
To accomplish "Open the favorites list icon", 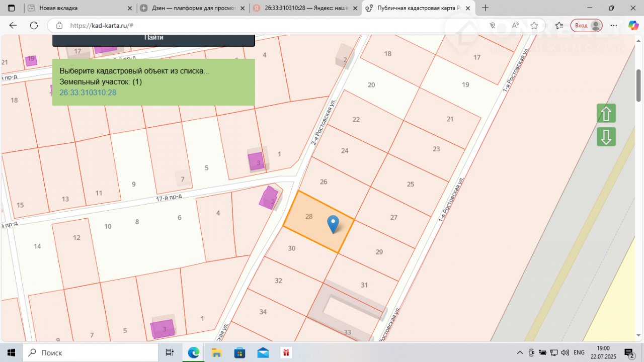I will (559, 26).
